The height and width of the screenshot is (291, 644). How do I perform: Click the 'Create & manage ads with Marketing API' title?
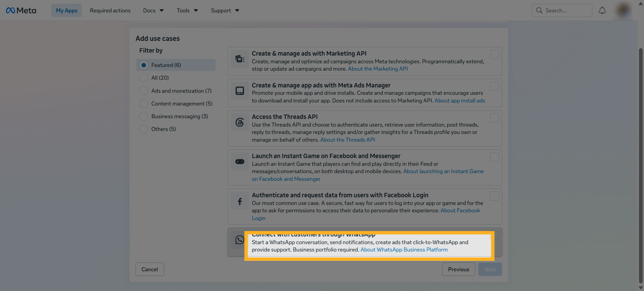pyautogui.click(x=309, y=53)
